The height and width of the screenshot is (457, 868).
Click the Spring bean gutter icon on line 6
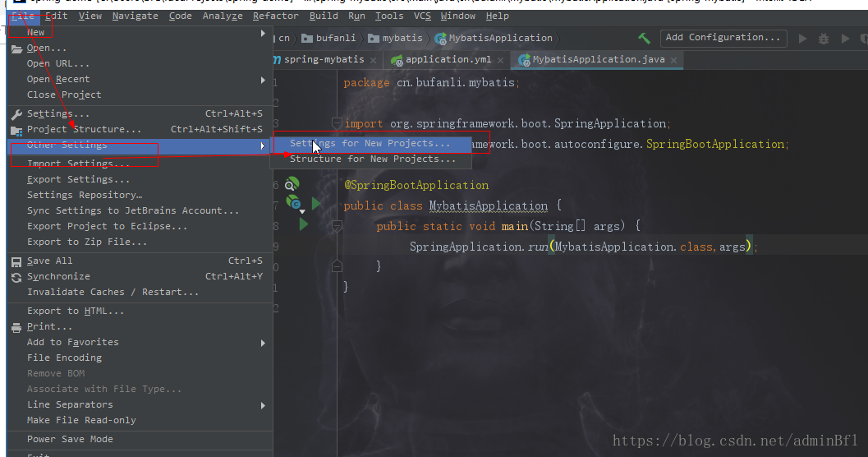point(292,183)
